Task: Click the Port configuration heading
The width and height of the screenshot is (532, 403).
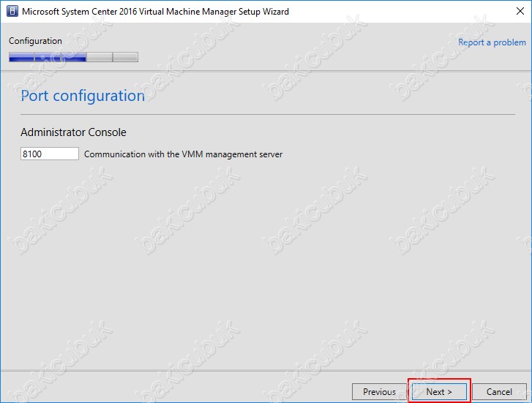Action: (x=83, y=96)
